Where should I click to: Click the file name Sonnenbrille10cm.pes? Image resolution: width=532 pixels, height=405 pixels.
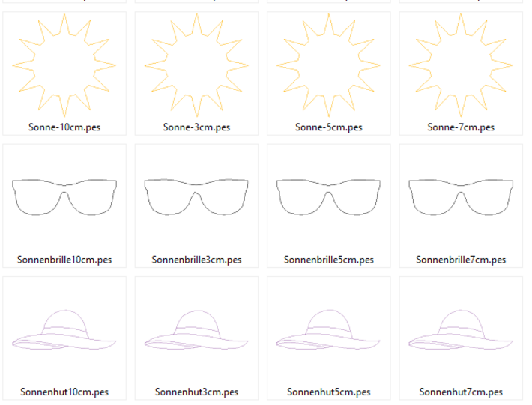(x=64, y=259)
